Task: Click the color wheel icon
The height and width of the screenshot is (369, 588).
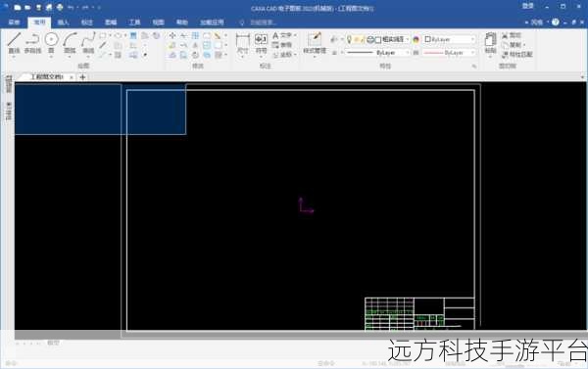Action: [x=416, y=39]
